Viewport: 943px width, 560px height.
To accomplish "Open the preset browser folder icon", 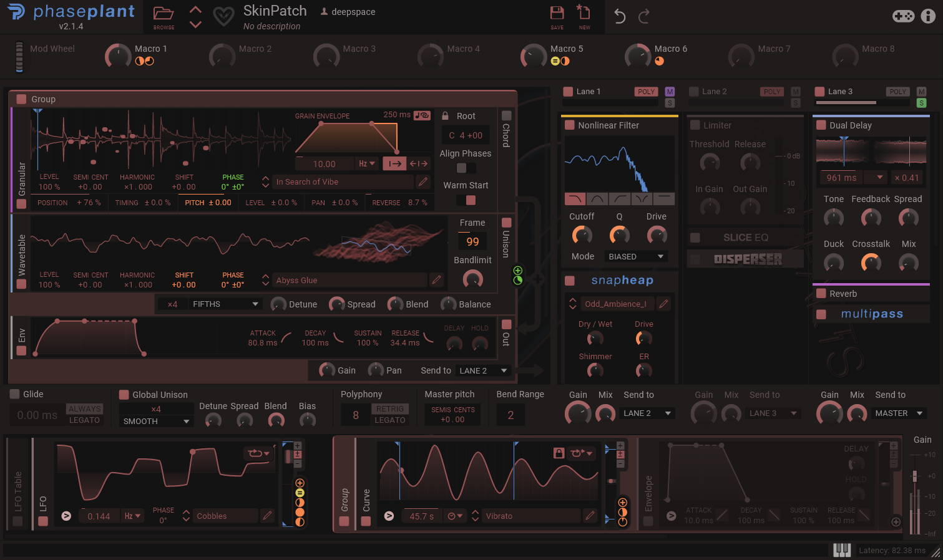I will (164, 13).
